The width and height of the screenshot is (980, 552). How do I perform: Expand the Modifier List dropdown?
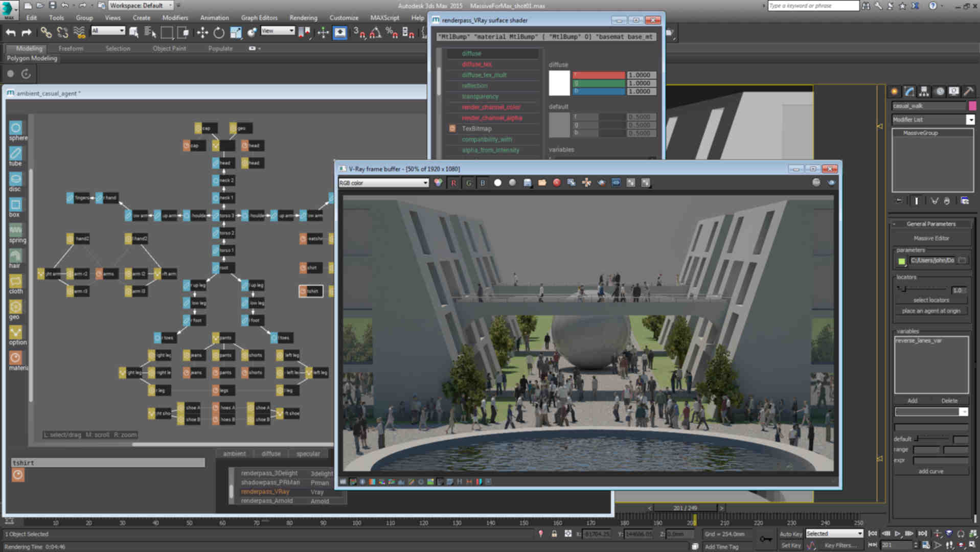click(970, 120)
